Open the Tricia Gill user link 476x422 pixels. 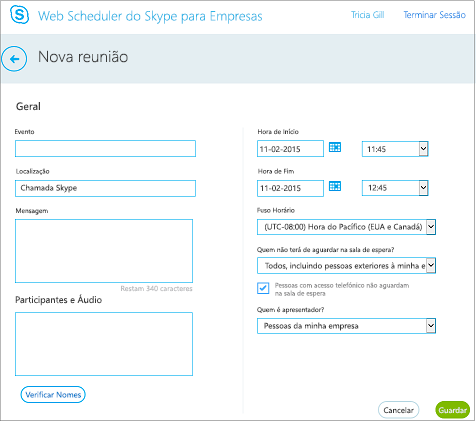click(x=367, y=15)
